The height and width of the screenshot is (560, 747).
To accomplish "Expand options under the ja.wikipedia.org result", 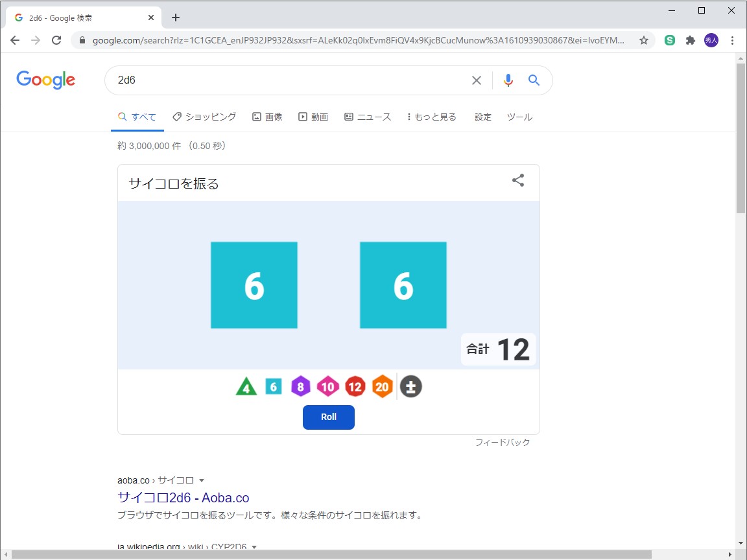I will pyautogui.click(x=254, y=548).
